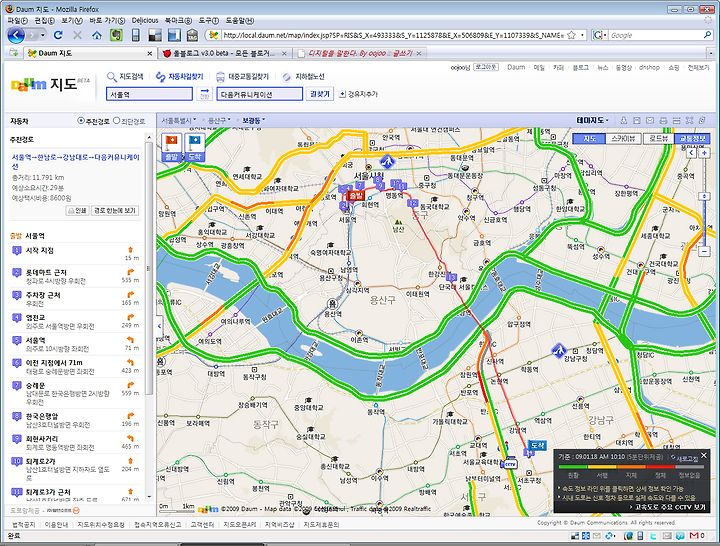720x546 pixels.
Task: Go to the home page icon
Action: tap(96, 35)
